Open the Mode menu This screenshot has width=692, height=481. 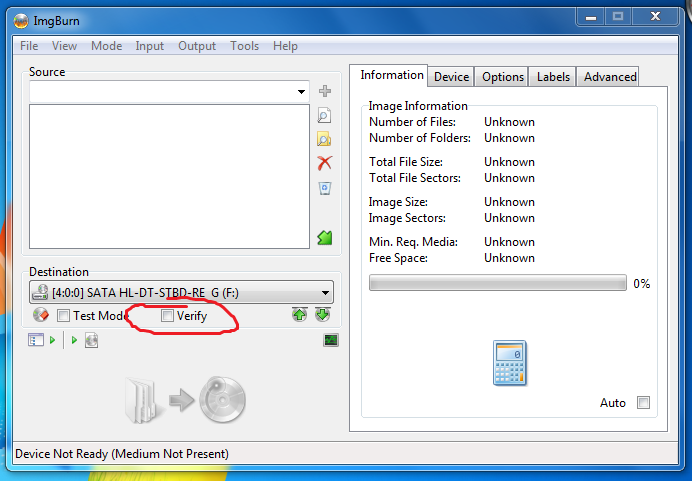(x=106, y=46)
